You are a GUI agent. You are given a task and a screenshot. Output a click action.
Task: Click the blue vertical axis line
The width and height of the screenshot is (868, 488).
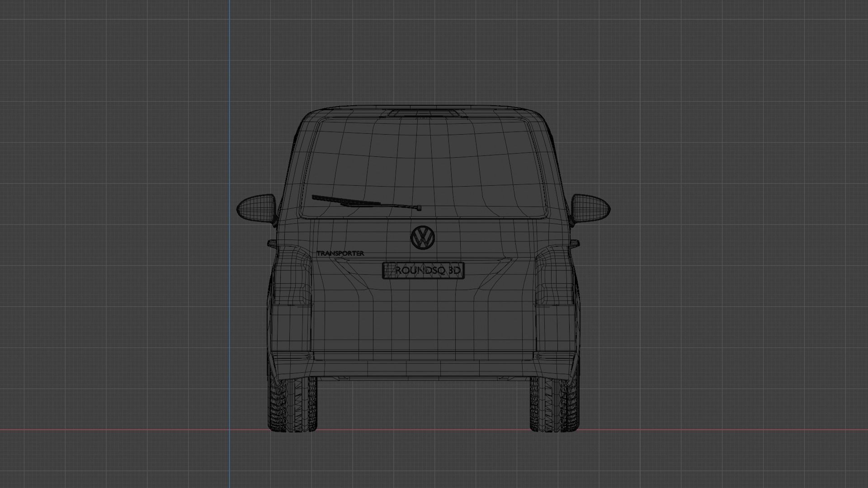[x=229, y=90]
